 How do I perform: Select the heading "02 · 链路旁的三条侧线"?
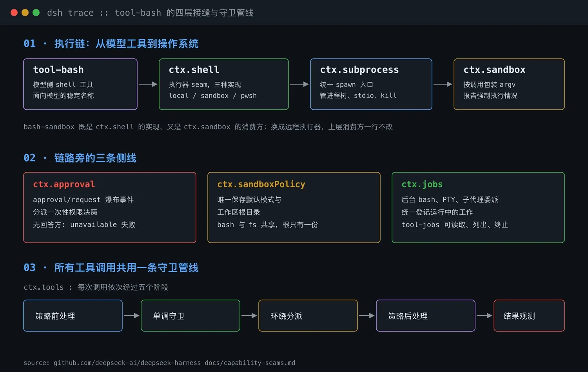tap(80, 158)
